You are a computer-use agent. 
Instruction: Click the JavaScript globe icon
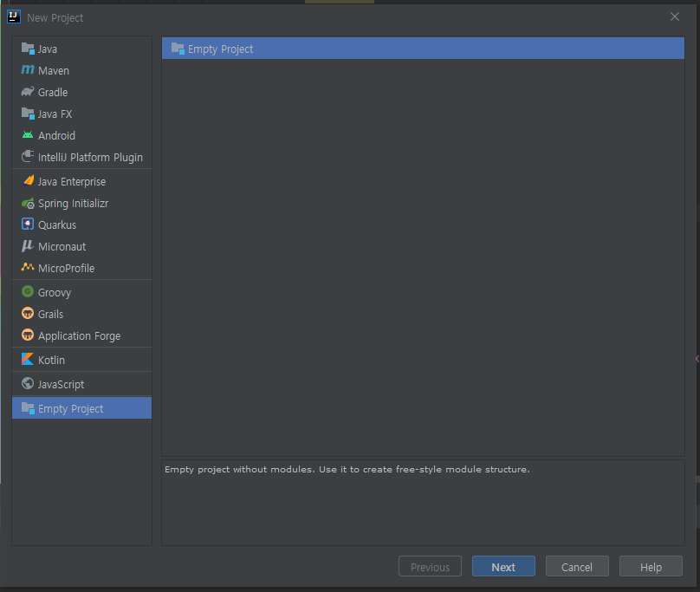click(28, 383)
